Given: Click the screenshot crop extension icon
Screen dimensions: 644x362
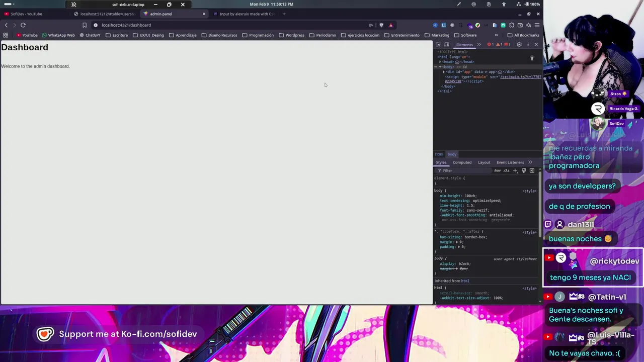Looking at the screenshot, I should pos(460,25).
